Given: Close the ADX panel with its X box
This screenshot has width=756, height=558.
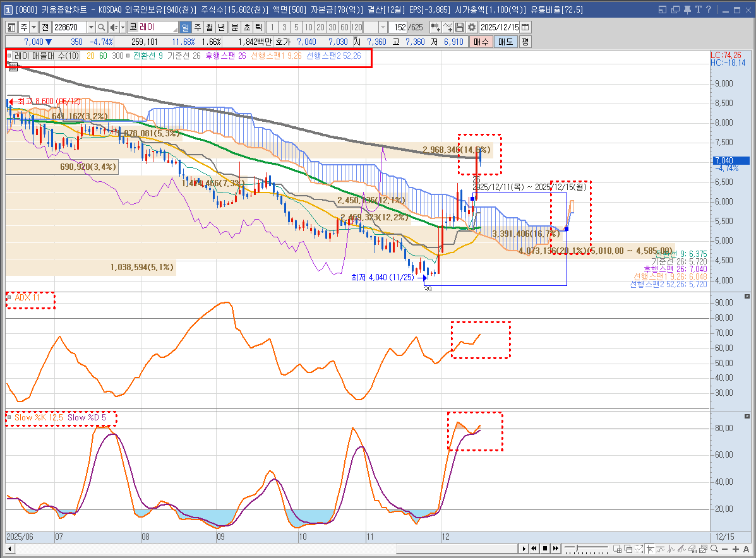Looking at the screenshot, I should (747, 296).
